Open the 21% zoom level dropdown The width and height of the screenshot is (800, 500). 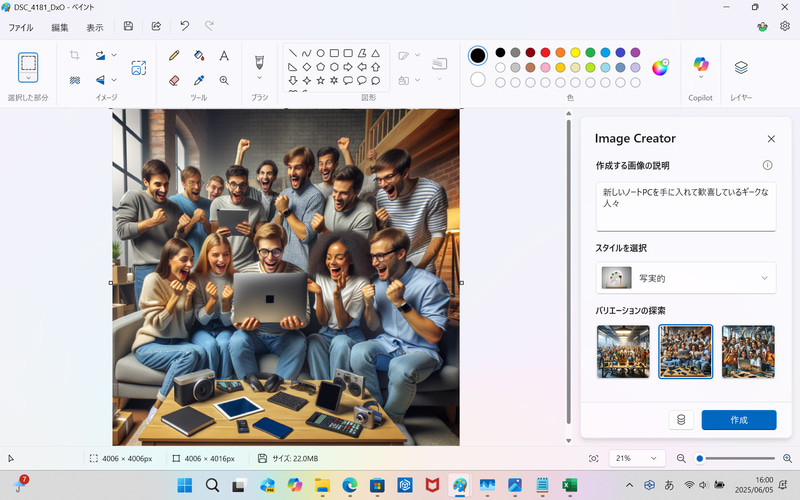click(637, 458)
